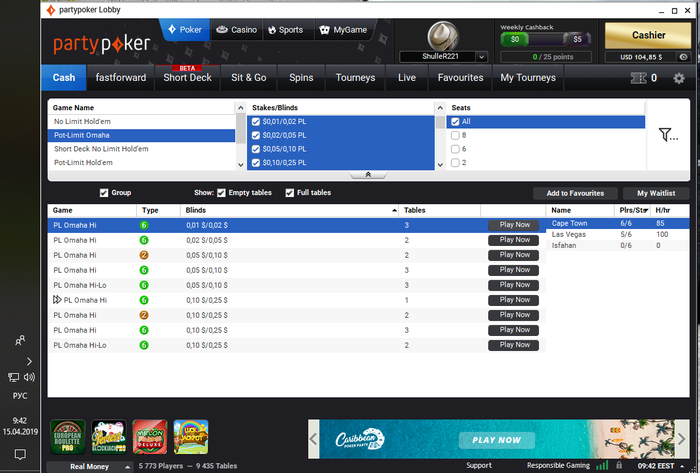Image resolution: width=700 pixels, height=473 pixels.
Task: Collapse the filter panel with double chevron
Action: coord(368,174)
